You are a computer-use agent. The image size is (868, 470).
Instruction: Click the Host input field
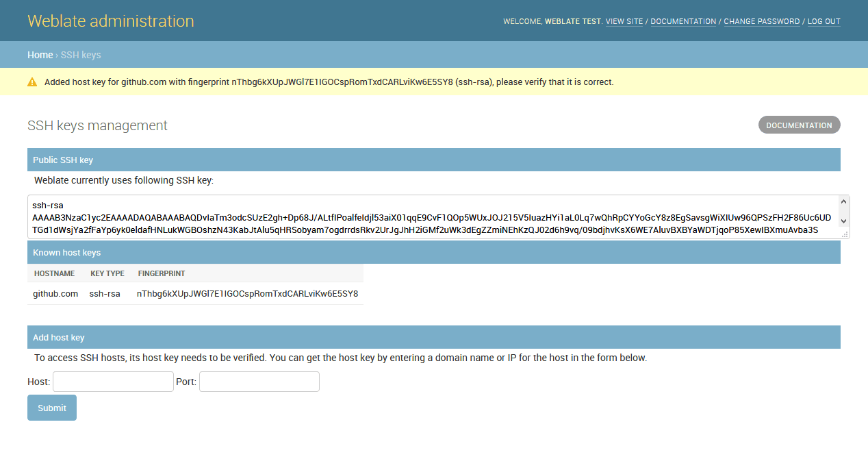(x=113, y=382)
